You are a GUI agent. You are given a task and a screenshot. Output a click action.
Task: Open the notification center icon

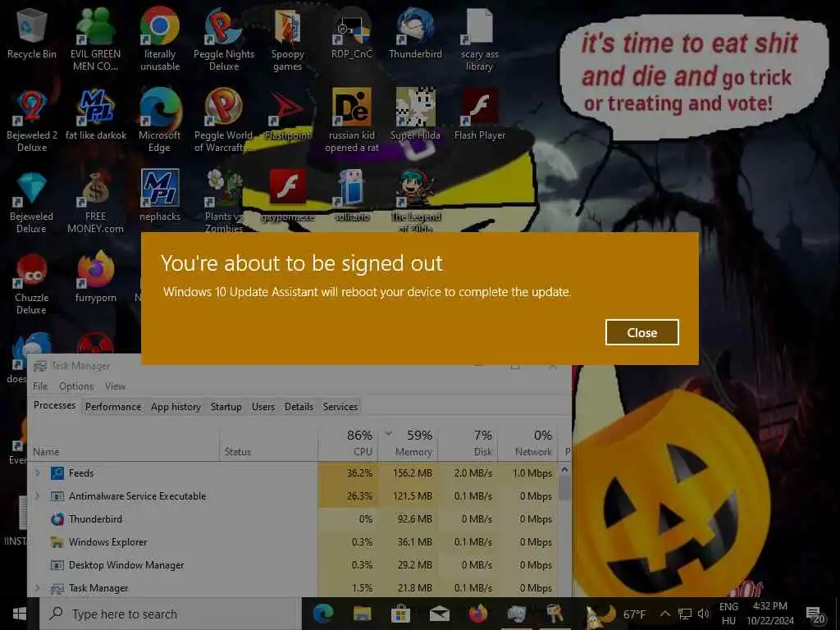[x=815, y=614]
